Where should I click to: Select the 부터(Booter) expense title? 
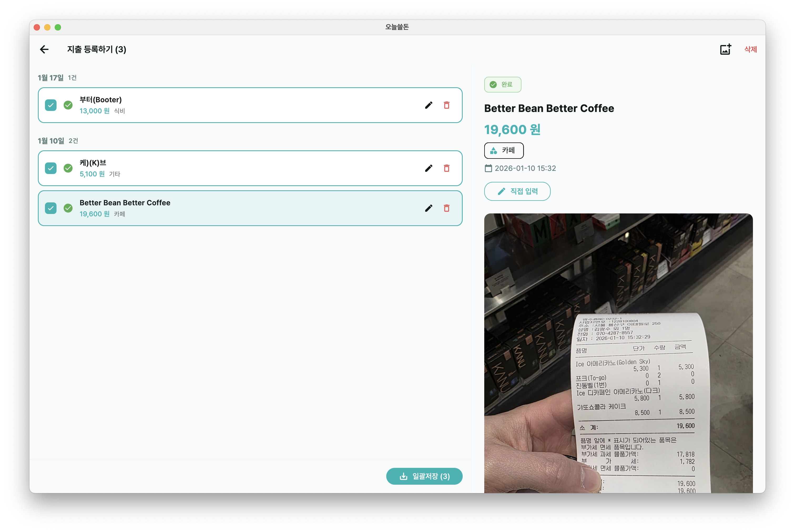(100, 100)
